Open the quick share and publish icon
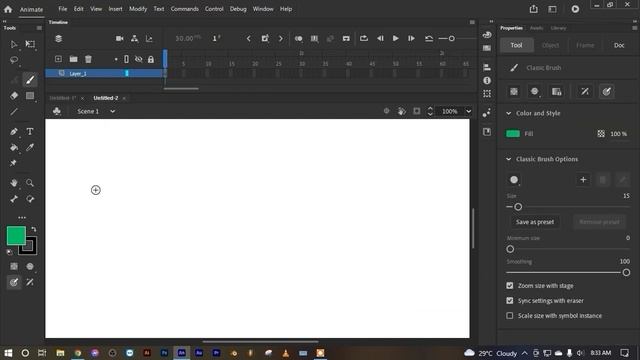 point(533,9)
